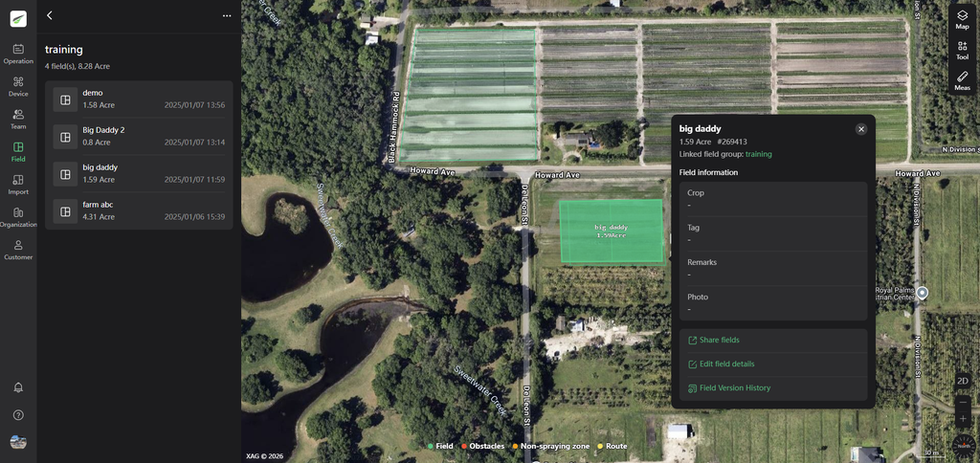Zoom in the map with plus

(962, 419)
